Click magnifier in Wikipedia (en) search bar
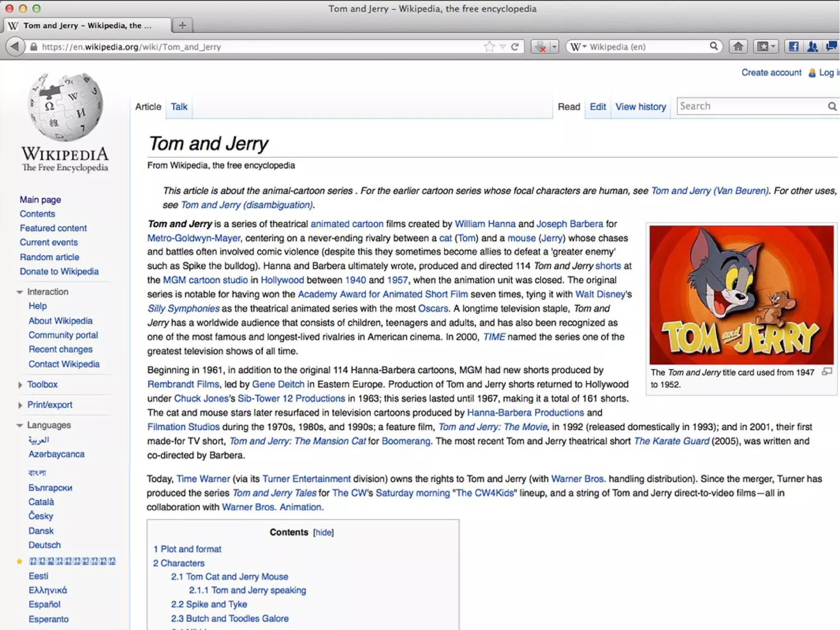This screenshot has height=630, width=840. (x=714, y=46)
